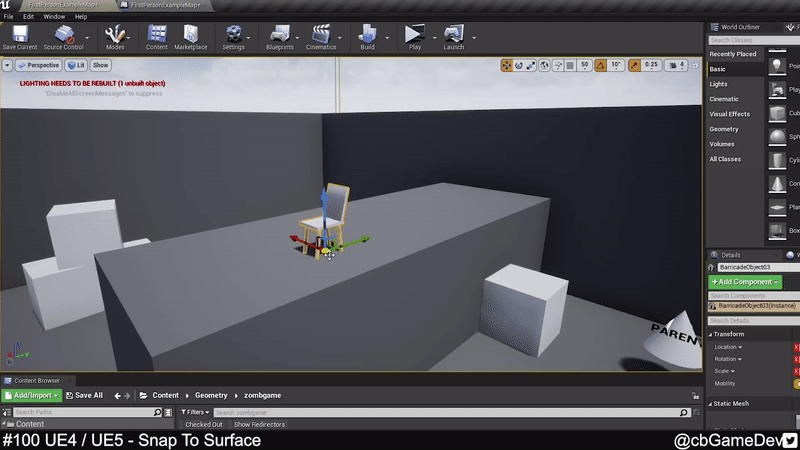This screenshot has height=450, width=800.
Task: Toggle the Content Browser lock icon
Action: (x=695, y=395)
